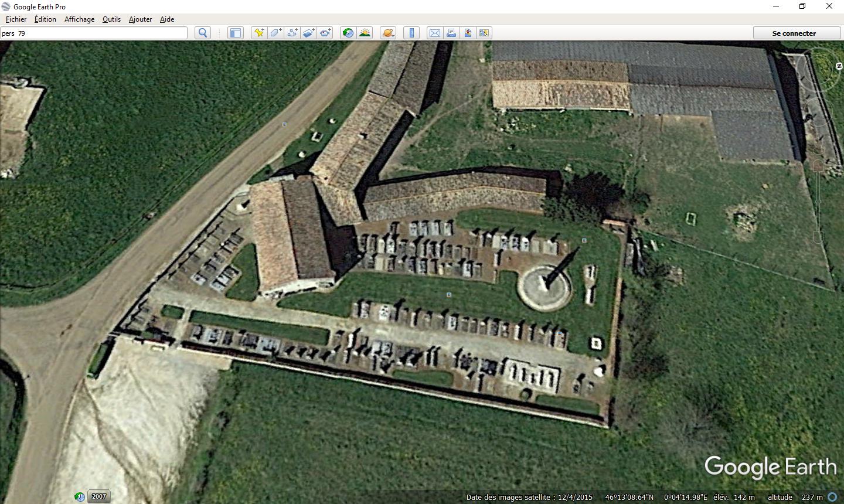Print the current view
The width and height of the screenshot is (844, 504).
pos(451,33)
